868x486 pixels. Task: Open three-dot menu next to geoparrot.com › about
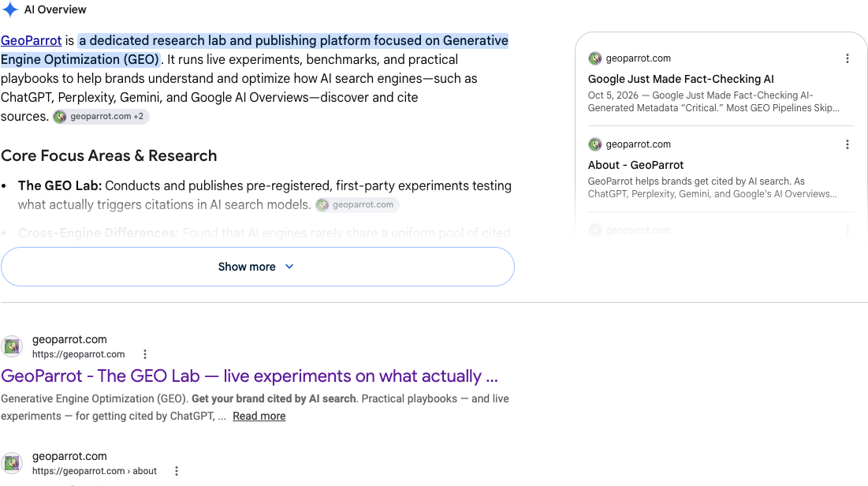coord(177,471)
